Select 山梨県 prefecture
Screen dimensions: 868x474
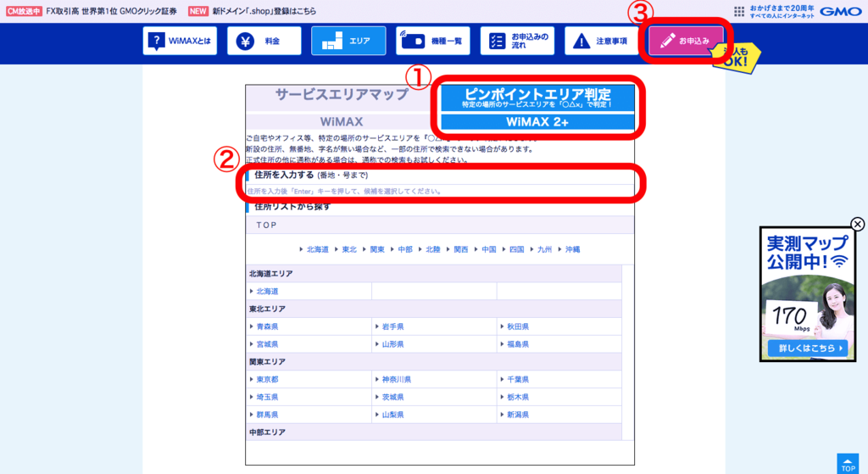(x=392, y=415)
